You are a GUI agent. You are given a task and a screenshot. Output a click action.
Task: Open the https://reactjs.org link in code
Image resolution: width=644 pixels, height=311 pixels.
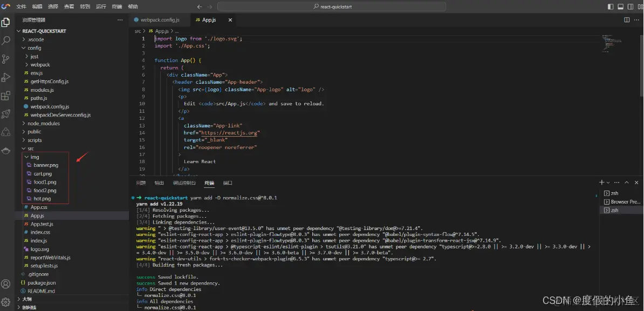[x=230, y=133]
